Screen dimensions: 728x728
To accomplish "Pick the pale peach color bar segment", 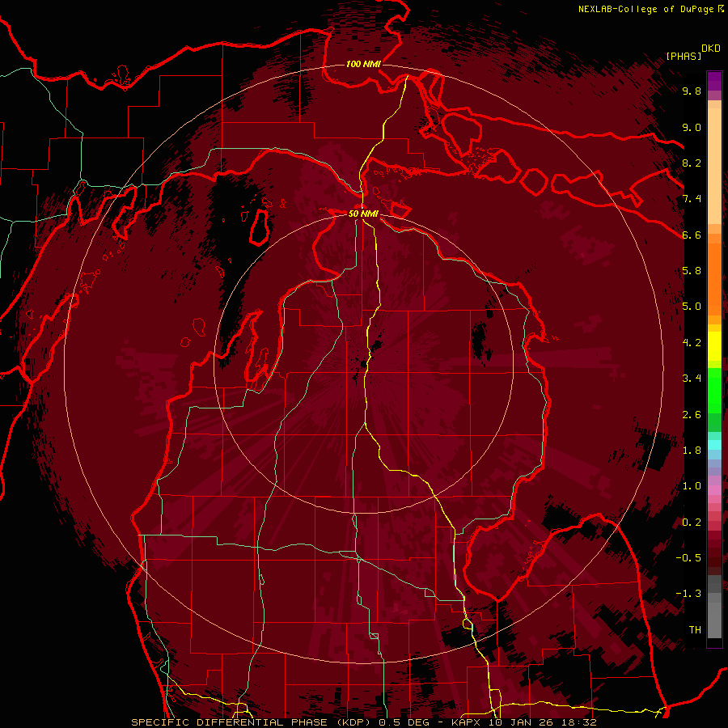I will tap(714, 167).
